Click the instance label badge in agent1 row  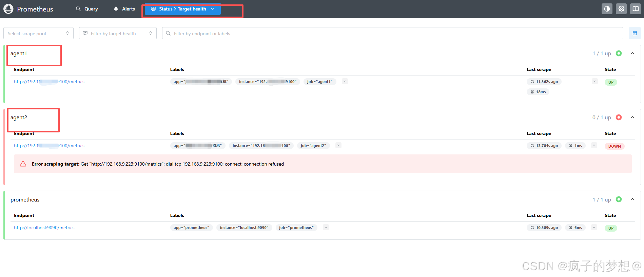tap(268, 82)
